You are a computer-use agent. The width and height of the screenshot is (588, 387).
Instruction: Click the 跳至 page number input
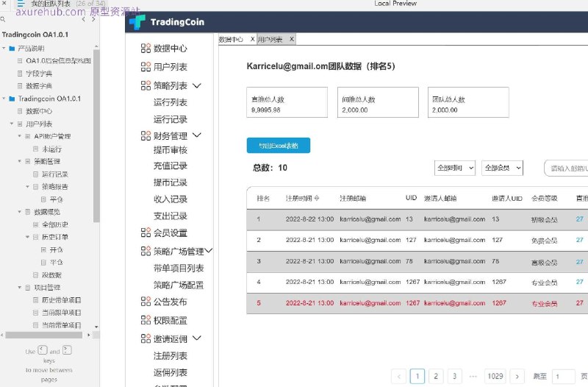pyautogui.click(x=564, y=377)
